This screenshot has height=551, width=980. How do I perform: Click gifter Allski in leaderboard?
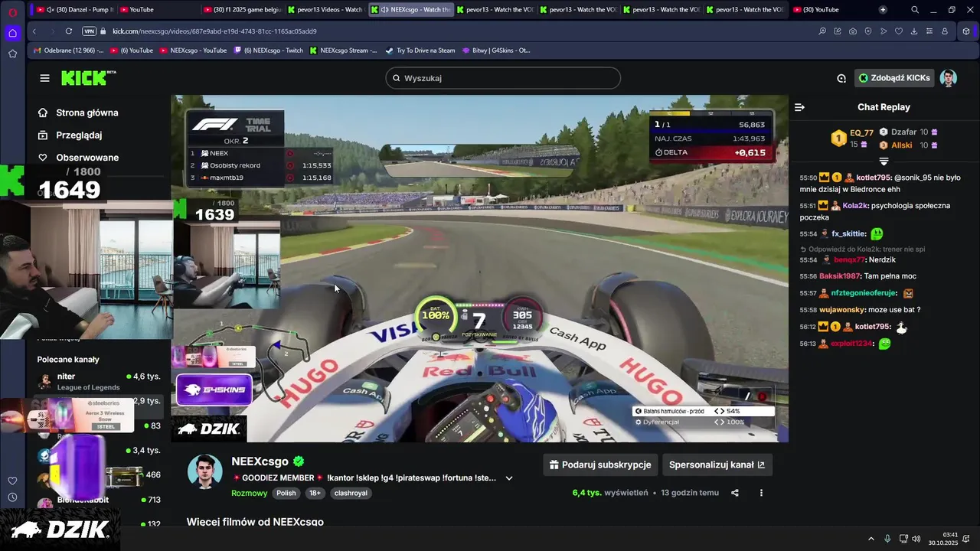tap(902, 145)
